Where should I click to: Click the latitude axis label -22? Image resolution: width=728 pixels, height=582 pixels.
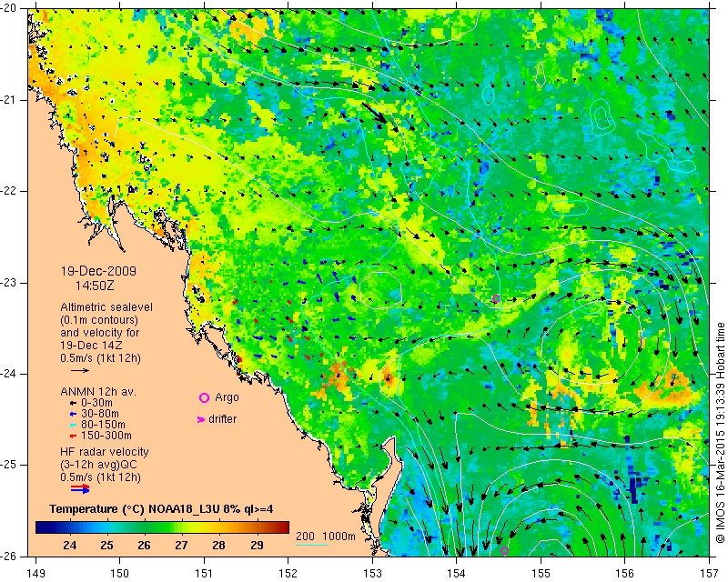(8, 191)
